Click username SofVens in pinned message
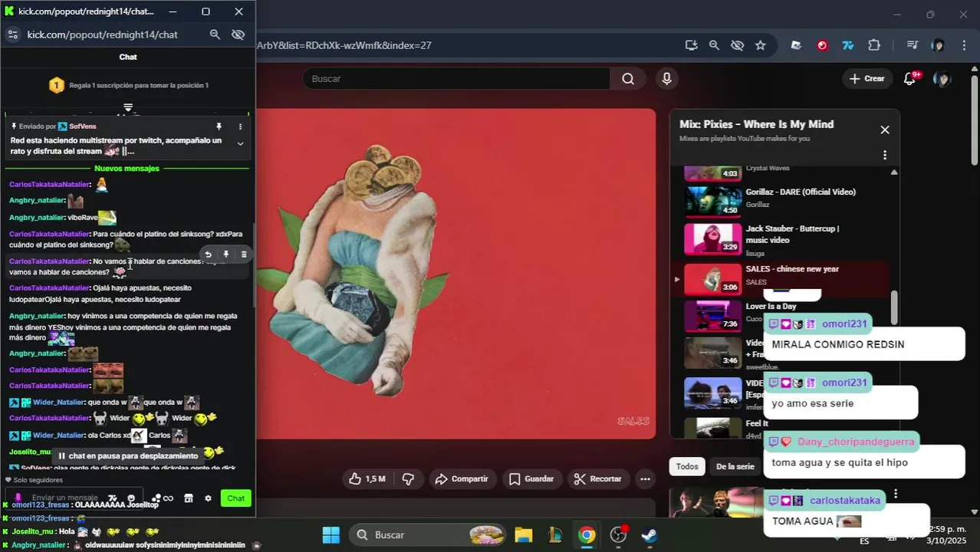 (x=82, y=127)
